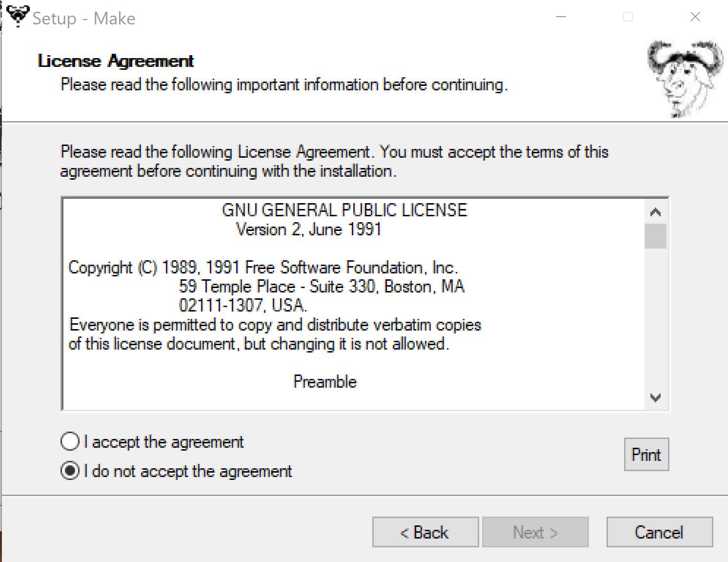Minimize the Setup - Make window
728x562 pixels.
coord(562,17)
